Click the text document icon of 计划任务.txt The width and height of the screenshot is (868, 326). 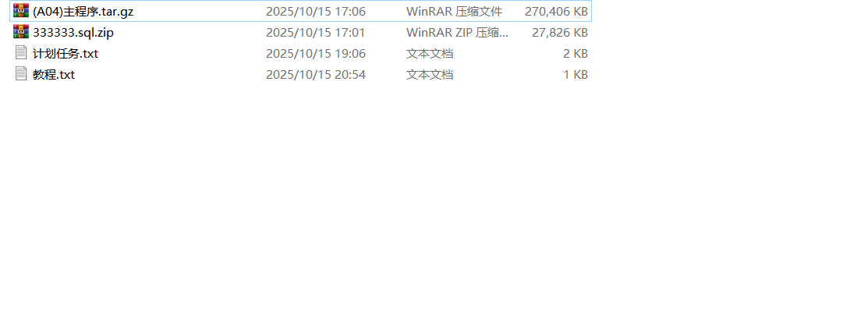point(21,53)
